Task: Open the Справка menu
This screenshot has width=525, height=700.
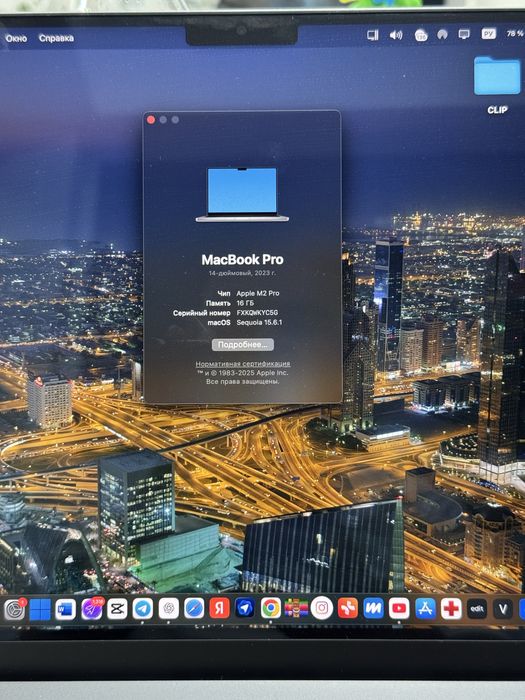Action: 56,38
